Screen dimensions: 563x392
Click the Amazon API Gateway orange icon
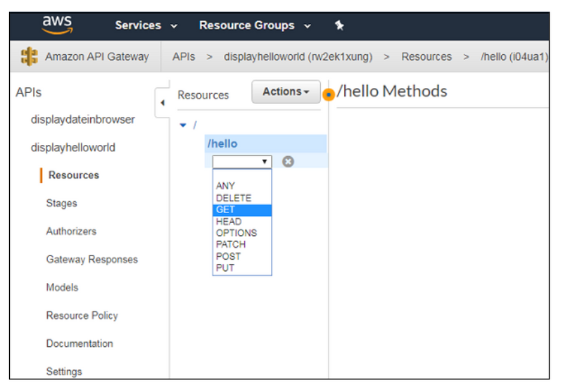point(30,57)
